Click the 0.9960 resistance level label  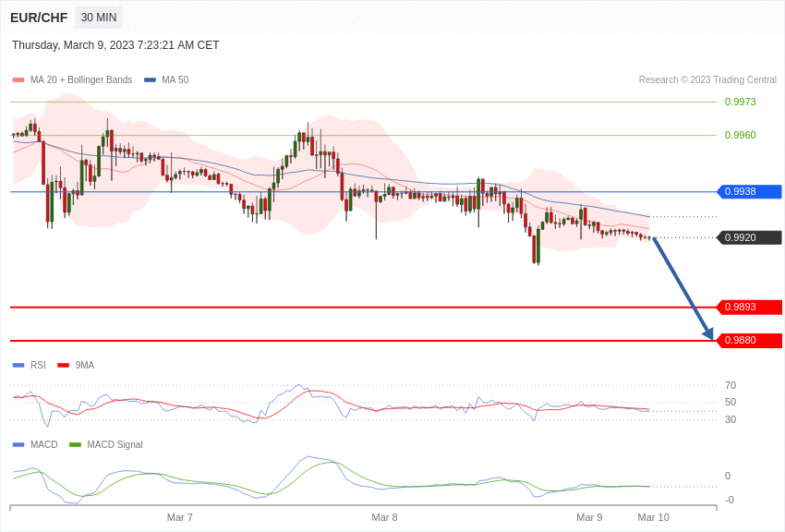point(740,135)
